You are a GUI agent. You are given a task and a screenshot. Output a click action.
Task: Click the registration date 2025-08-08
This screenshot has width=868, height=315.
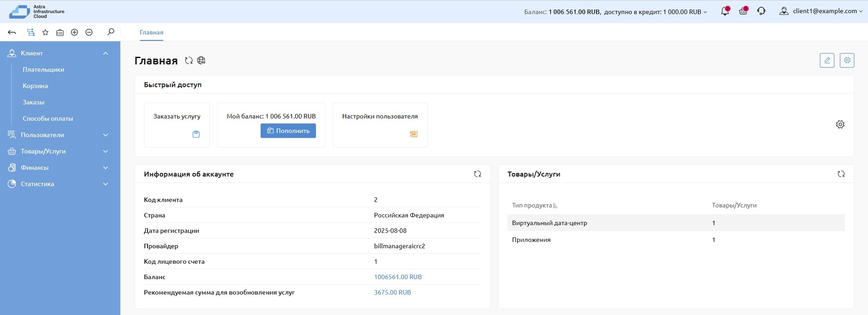[x=390, y=231]
